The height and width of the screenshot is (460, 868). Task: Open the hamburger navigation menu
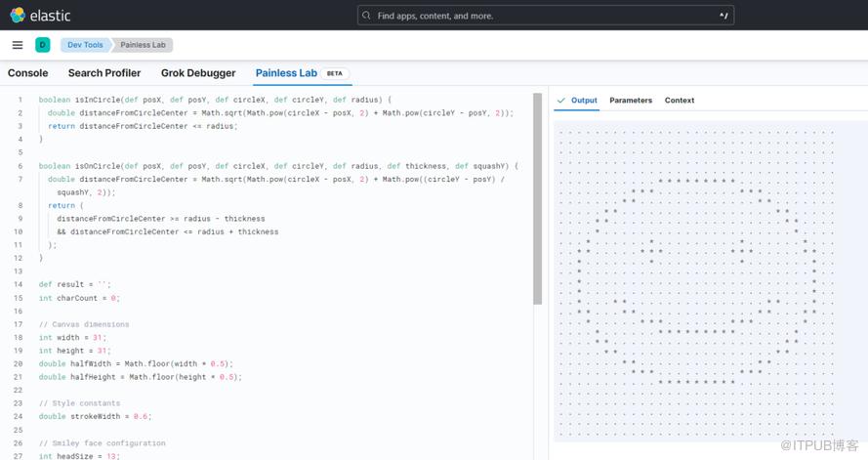point(18,45)
